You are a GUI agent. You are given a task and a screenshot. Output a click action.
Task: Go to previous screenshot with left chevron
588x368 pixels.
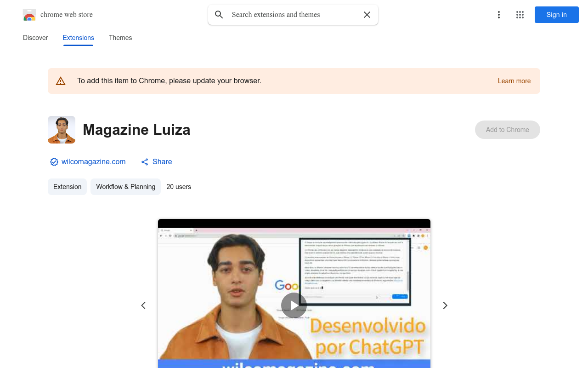tap(143, 305)
